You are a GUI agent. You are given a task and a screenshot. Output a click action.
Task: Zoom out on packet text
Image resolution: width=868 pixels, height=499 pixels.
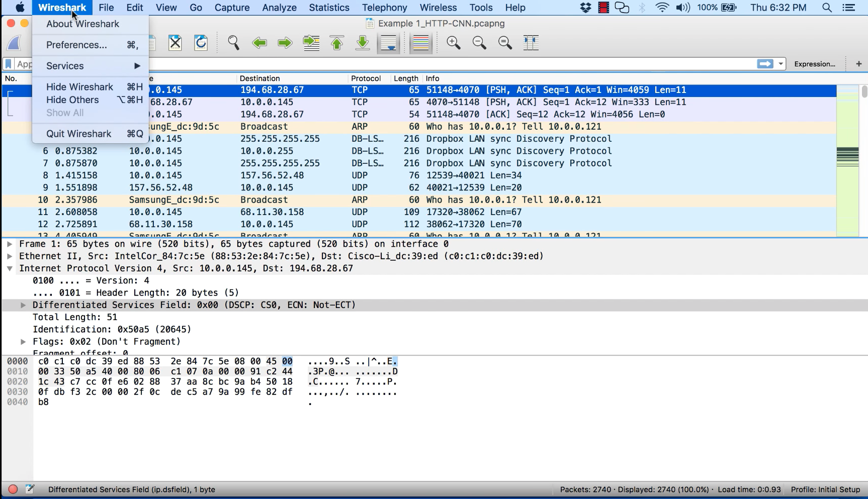click(479, 43)
